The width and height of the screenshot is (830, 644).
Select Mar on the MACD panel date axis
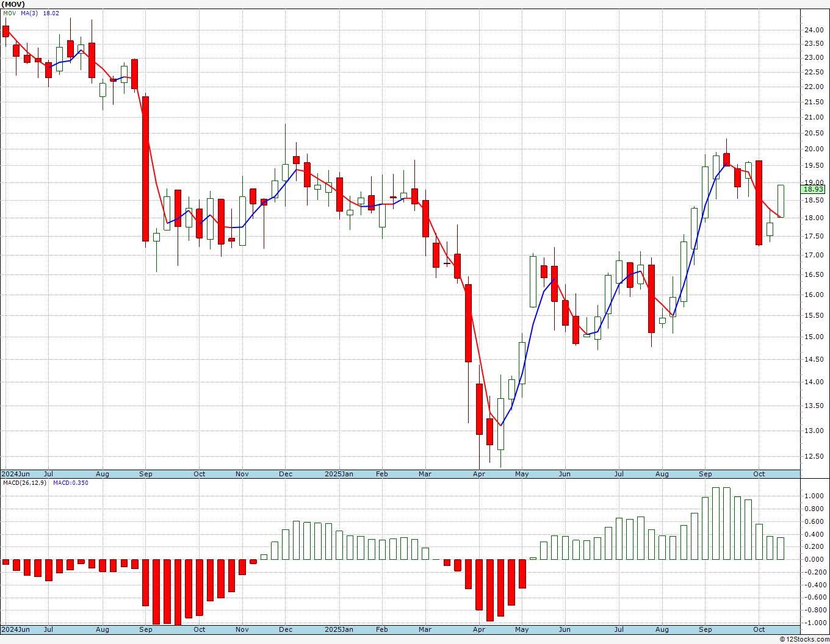425,629
